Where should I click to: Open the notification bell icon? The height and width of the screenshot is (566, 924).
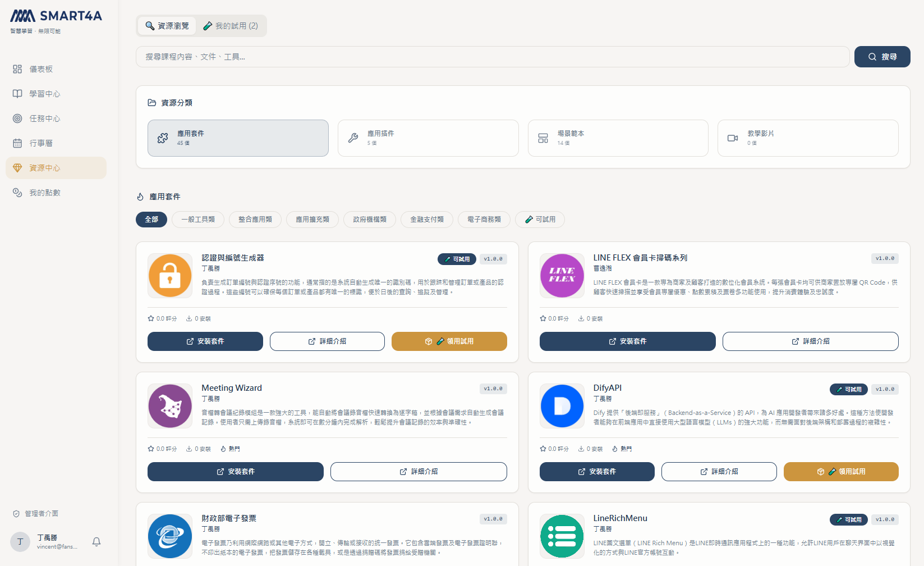click(96, 542)
